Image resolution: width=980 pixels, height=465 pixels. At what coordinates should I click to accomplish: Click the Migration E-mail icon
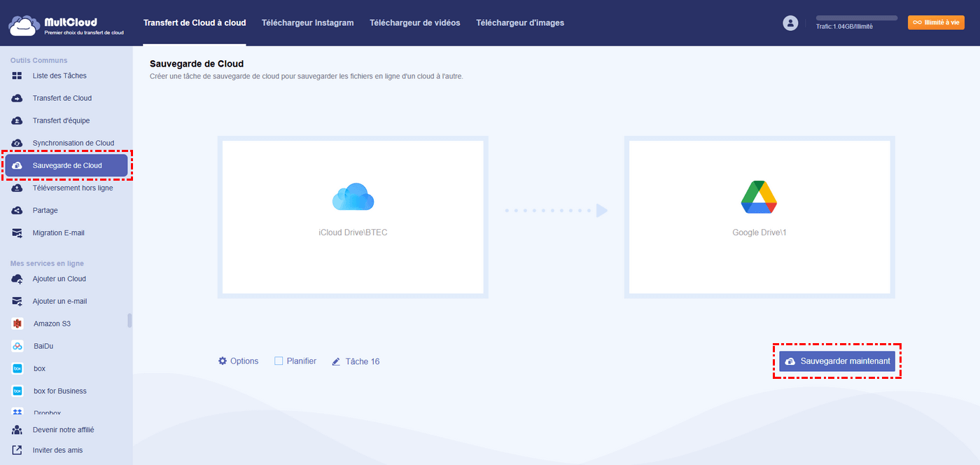tap(17, 233)
